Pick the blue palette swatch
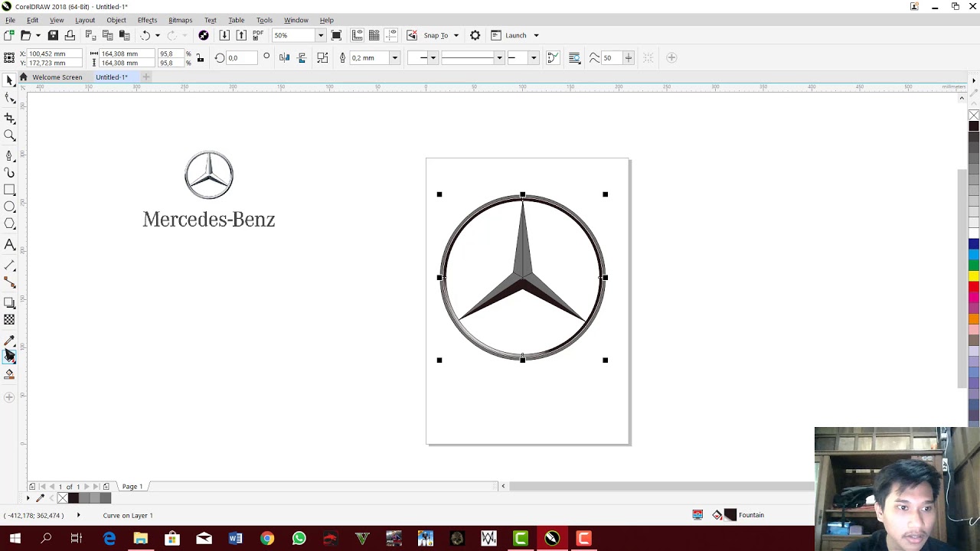Image resolution: width=980 pixels, height=551 pixels. pyautogui.click(x=974, y=243)
